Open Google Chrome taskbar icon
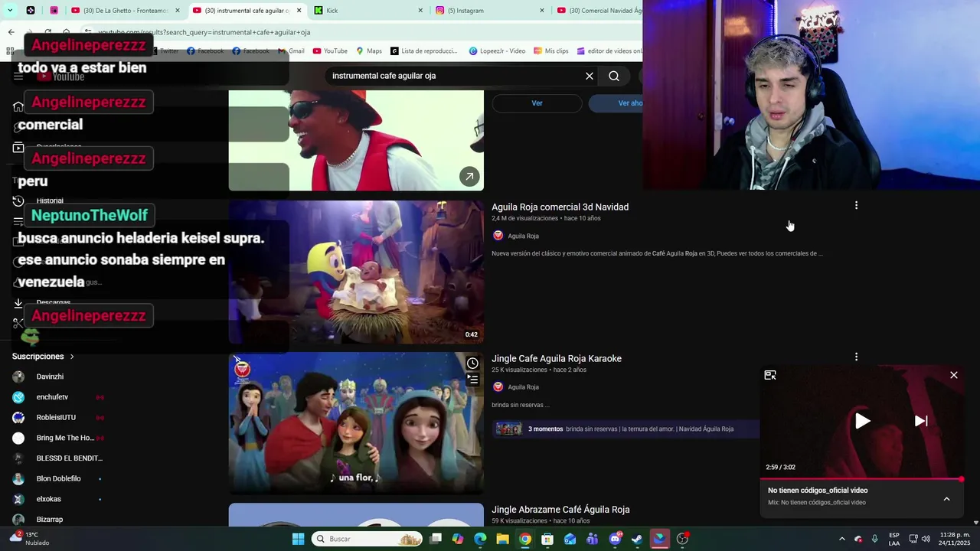Image resolution: width=980 pixels, height=551 pixels. [525, 539]
